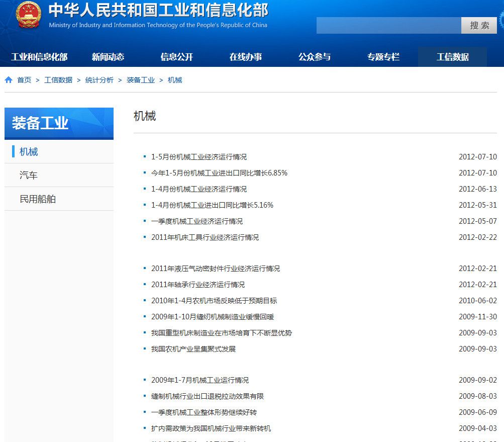Go to 统计分析 in breadcrumb
504x442 pixels.
coord(99,80)
